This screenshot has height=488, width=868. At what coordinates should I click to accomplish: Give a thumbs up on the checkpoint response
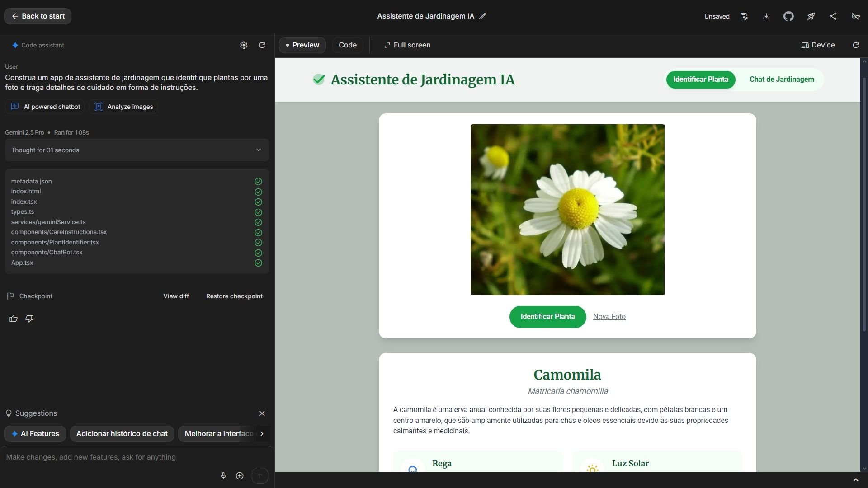13,319
